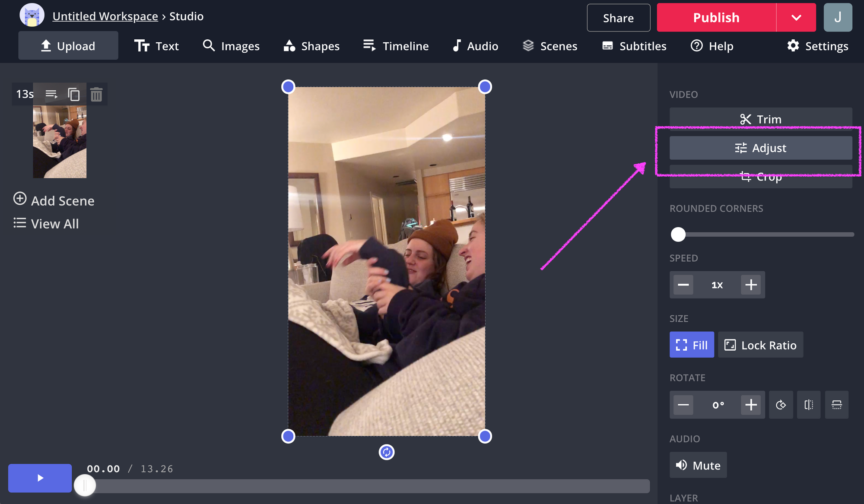This screenshot has height=504, width=864.
Task: Flip video horizontally icon
Action: point(809,405)
